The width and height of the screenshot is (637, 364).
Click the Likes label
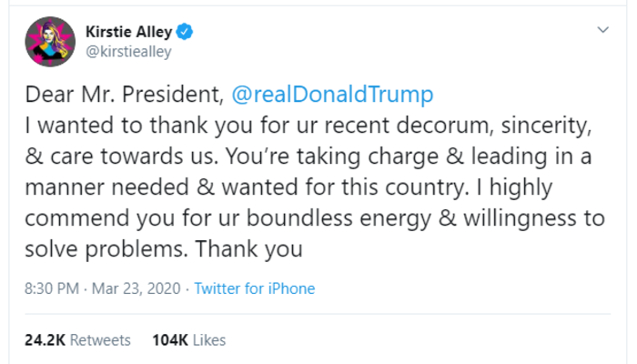208,340
